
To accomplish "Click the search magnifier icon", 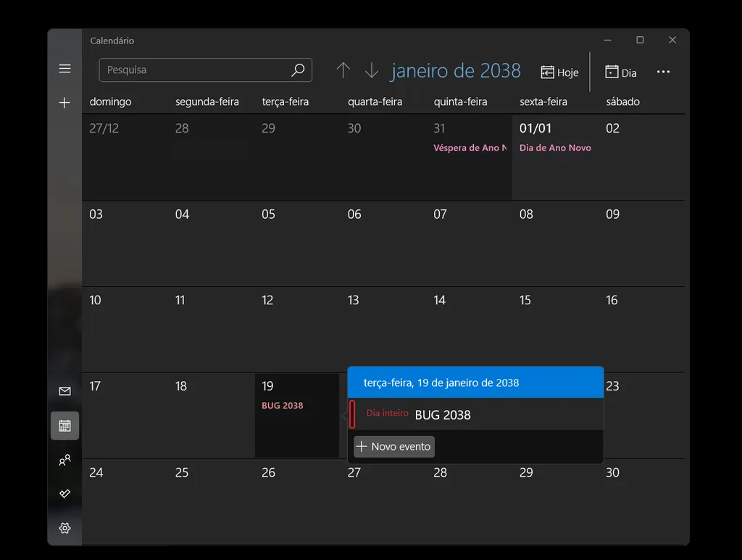I will tap(297, 70).
